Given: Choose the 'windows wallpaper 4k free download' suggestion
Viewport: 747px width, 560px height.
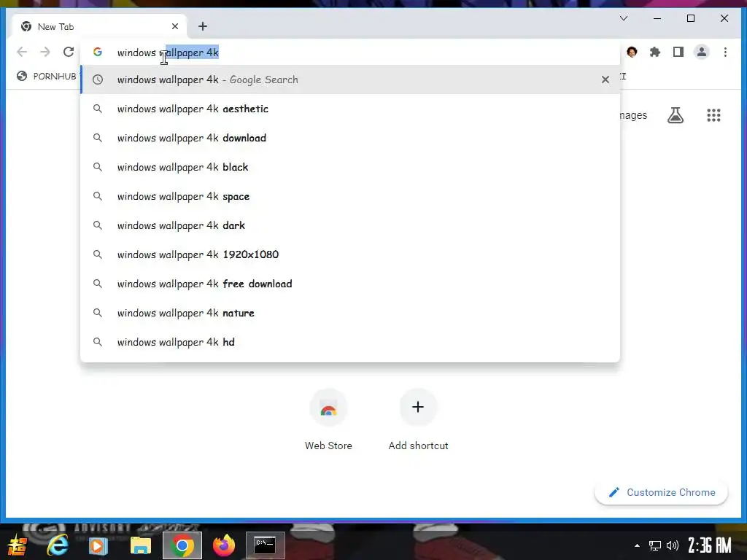Looking at the screenshot, I should coord(350,284).
